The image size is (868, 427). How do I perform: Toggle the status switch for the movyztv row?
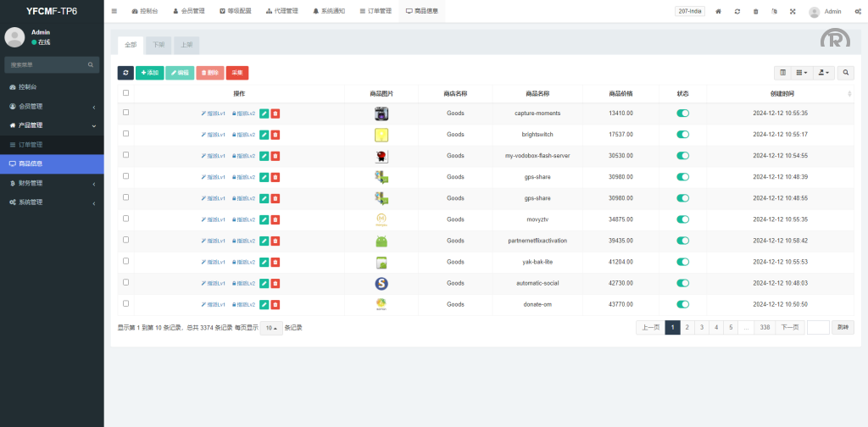point(682,219)
